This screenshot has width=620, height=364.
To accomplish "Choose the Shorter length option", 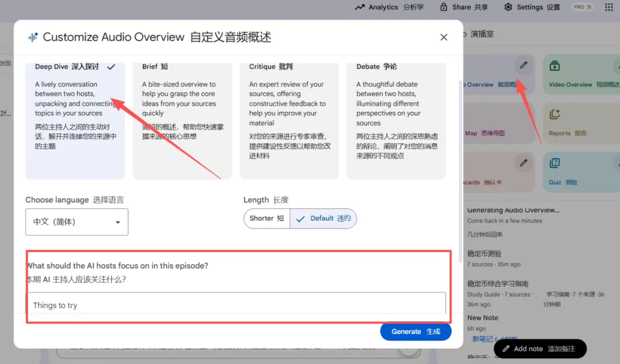I will pos(267,218).
